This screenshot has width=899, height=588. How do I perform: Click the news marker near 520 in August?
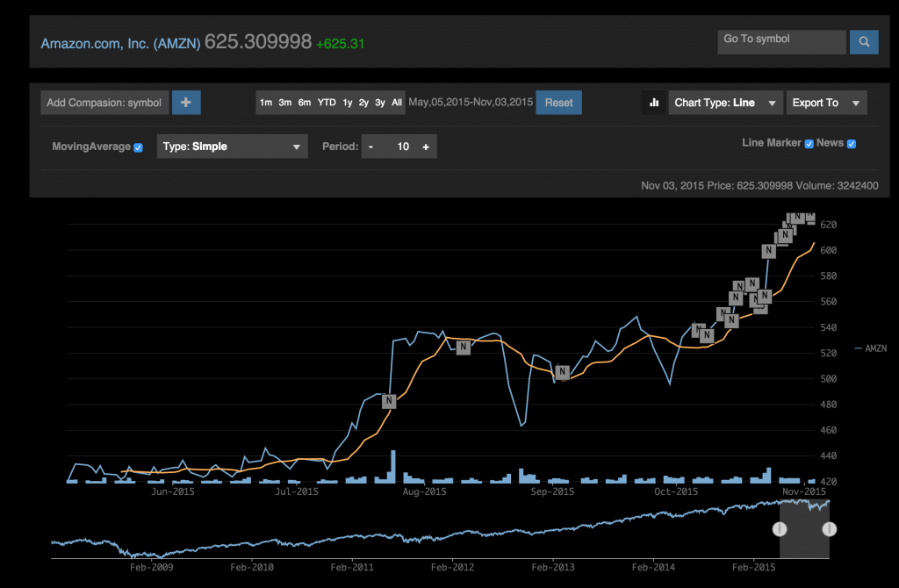464,348
